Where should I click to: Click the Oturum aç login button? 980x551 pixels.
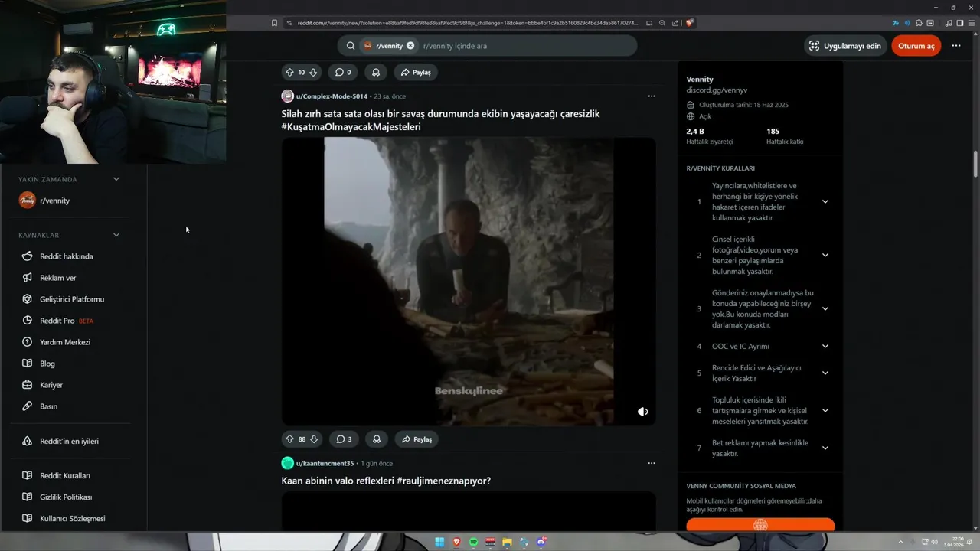tap(916, 46)
